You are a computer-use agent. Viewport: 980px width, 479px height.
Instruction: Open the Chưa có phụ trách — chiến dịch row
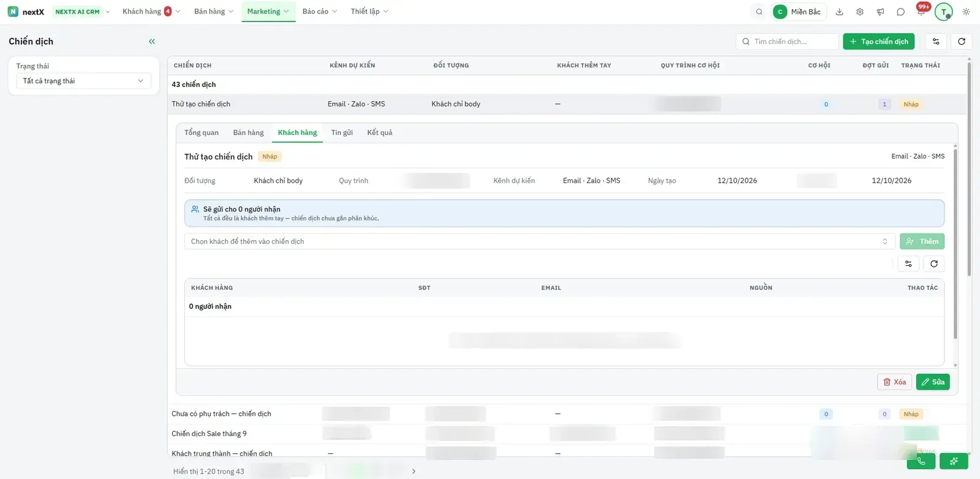point(567,414)
